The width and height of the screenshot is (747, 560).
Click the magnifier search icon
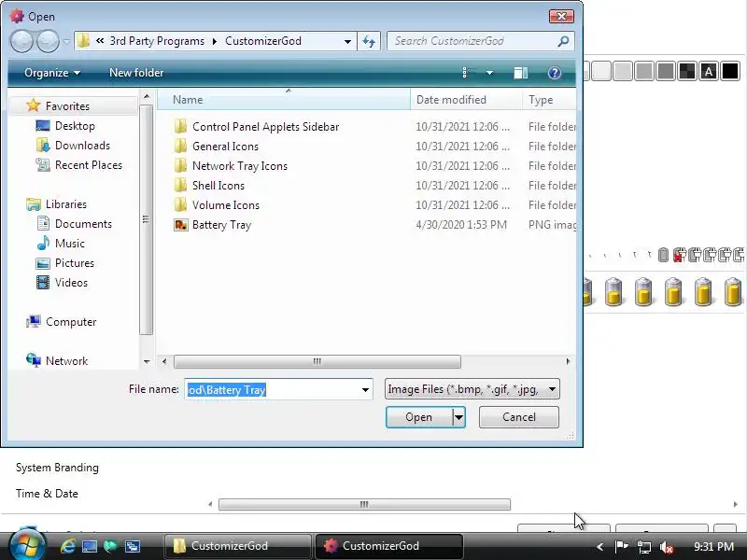pyautogui.click(x=563, y=41)
